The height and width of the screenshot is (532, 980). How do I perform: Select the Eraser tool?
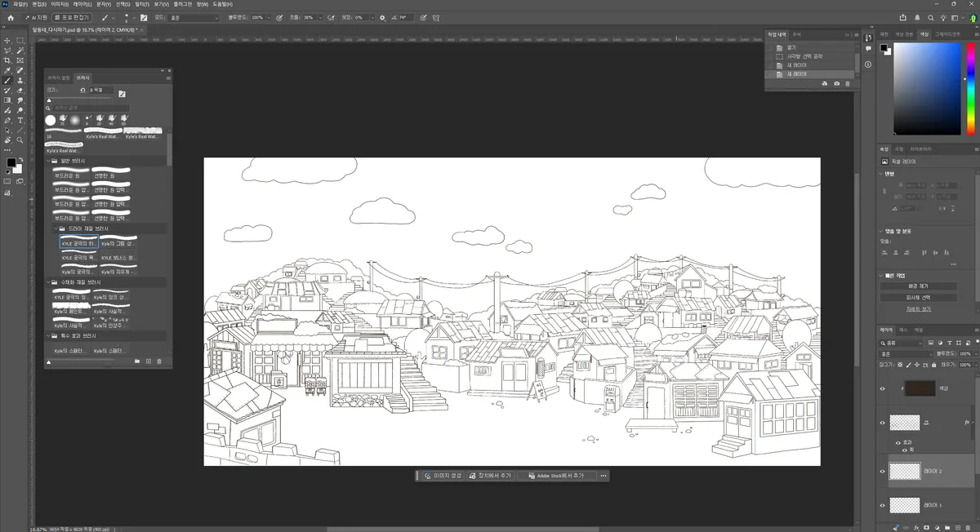coord(20,90)
